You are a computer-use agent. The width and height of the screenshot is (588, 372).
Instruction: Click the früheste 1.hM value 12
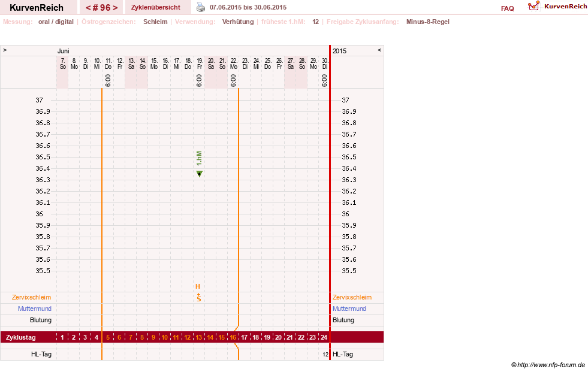tap(315, 22)
